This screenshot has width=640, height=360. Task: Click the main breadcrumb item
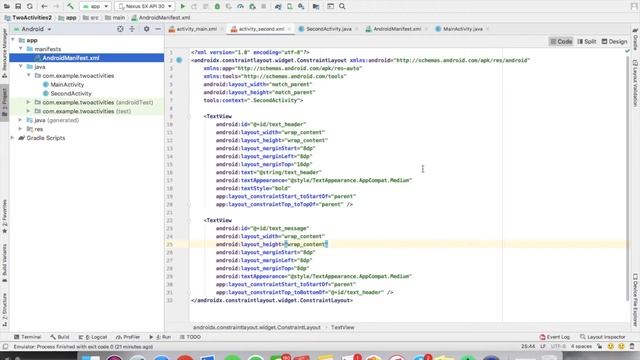point(115,18)
